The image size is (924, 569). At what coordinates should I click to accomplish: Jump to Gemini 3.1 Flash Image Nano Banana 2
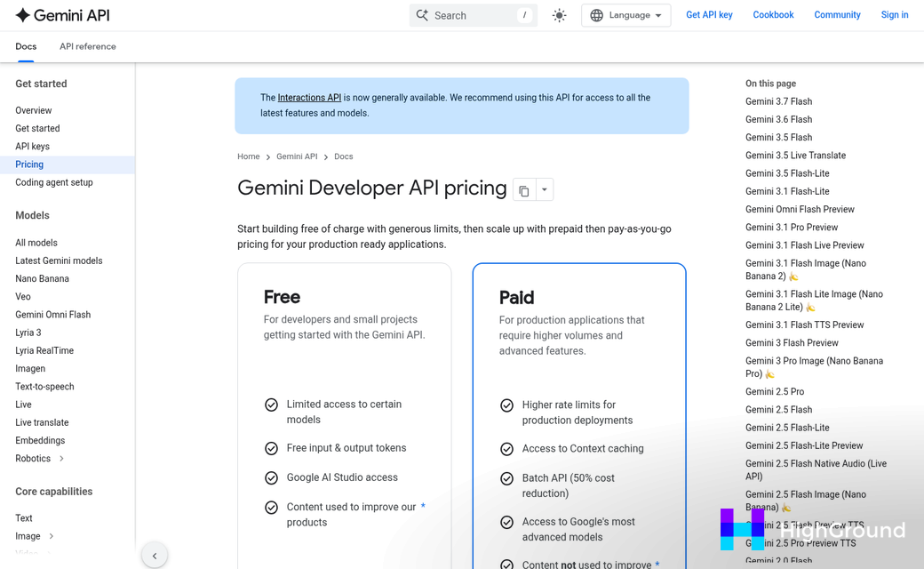[806, 269]
